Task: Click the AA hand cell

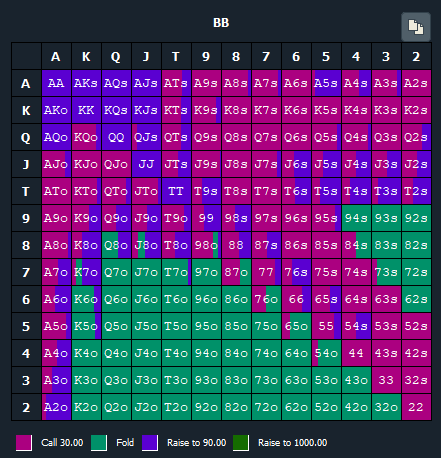Action: click(x=56, y=83)
